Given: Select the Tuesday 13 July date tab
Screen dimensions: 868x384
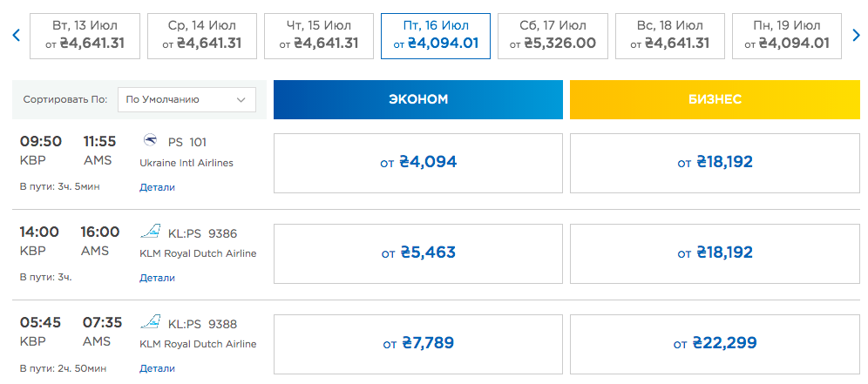Looking at the screenshot, I should 84,36.
